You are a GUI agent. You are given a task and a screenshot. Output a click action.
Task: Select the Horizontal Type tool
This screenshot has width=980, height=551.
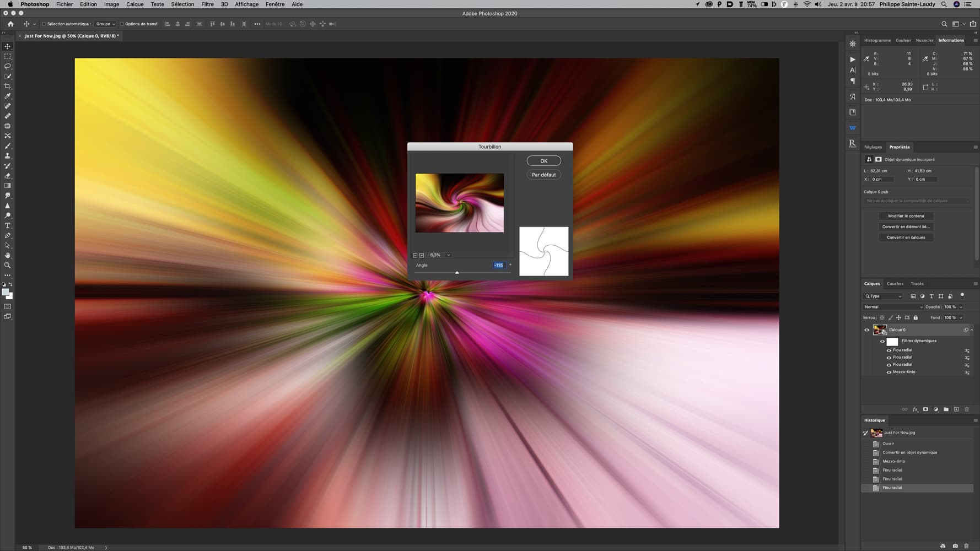[x=8, y=226]
